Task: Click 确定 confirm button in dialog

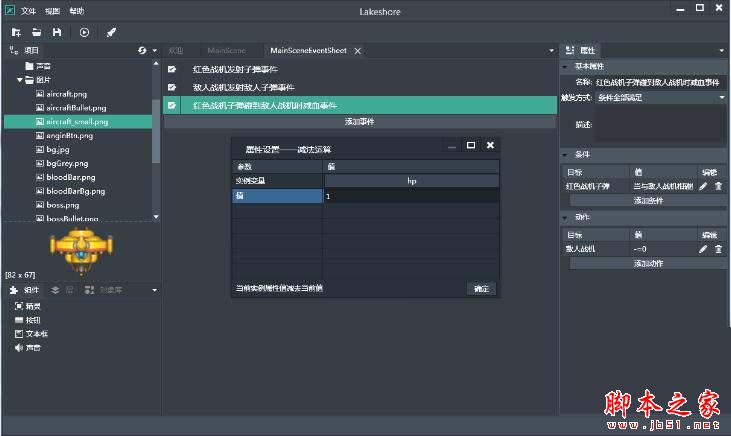Action: pos(482,289)
